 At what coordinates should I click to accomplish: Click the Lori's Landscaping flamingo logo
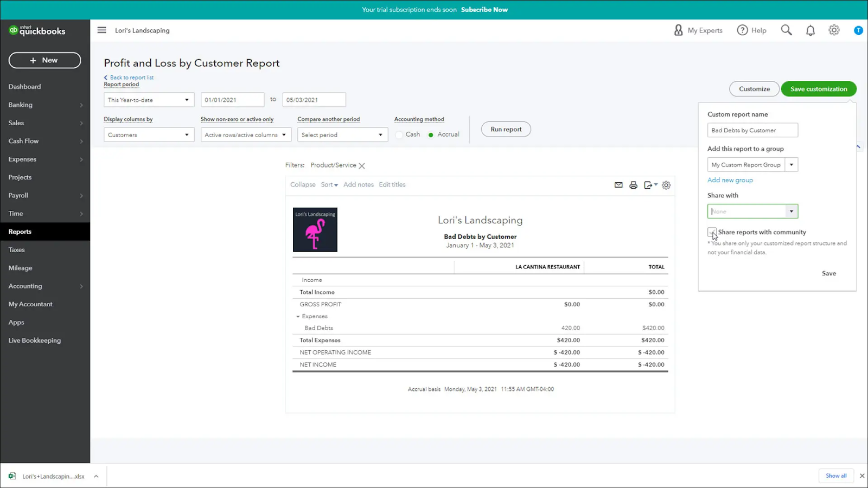[x=315, y=229]
